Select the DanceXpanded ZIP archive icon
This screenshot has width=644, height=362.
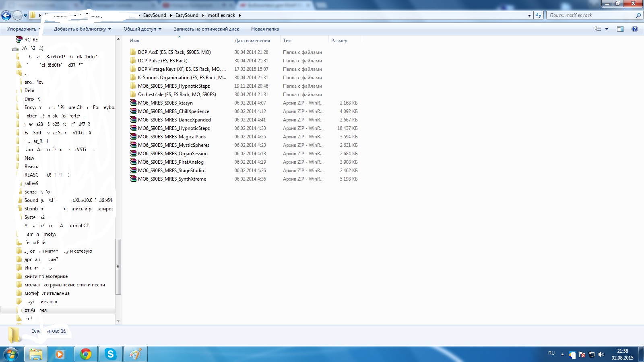point(133,120)
